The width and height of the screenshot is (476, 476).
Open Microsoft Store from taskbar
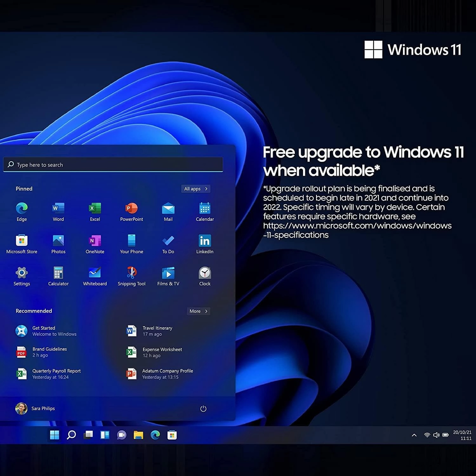(172, 435)
